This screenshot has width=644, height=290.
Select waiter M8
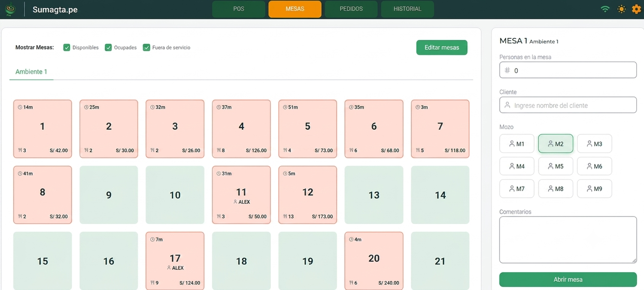tap(556, 189)
